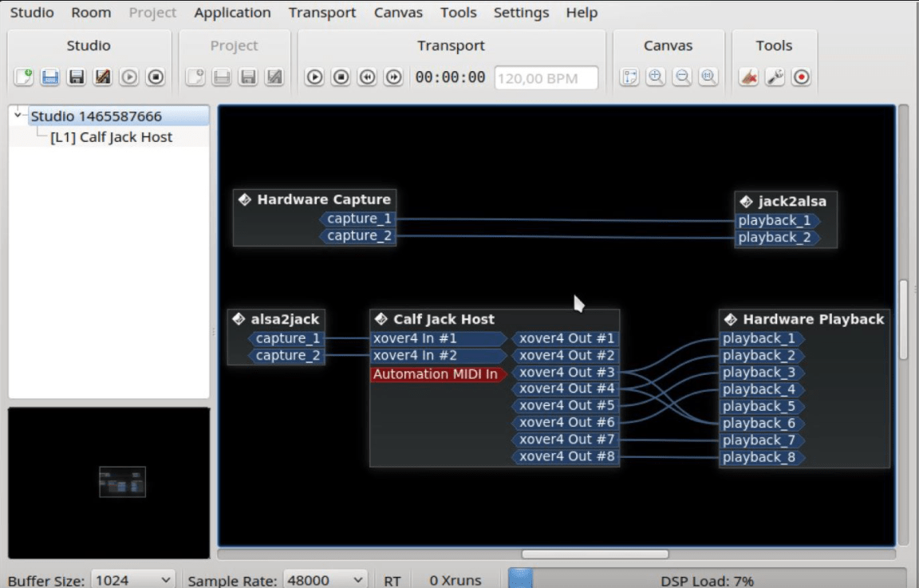The width and height of the screenshot is (919, 588).
Task: Select [L1] Calf Jack Host tree item
Action: click(112, 137)
